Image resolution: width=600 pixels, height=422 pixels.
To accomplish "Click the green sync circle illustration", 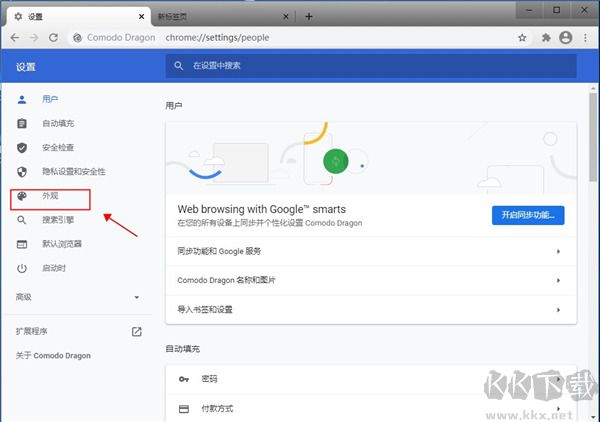I will tap(336, 161).
